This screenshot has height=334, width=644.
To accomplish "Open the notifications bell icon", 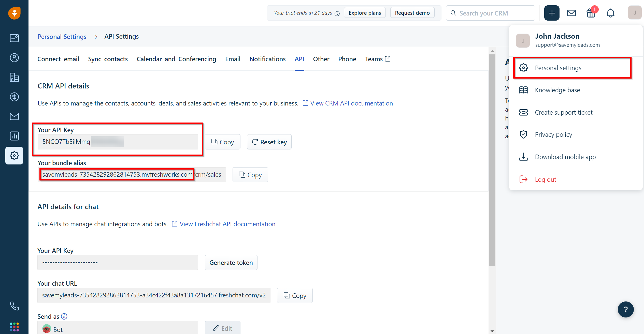I will pos(610,13).
